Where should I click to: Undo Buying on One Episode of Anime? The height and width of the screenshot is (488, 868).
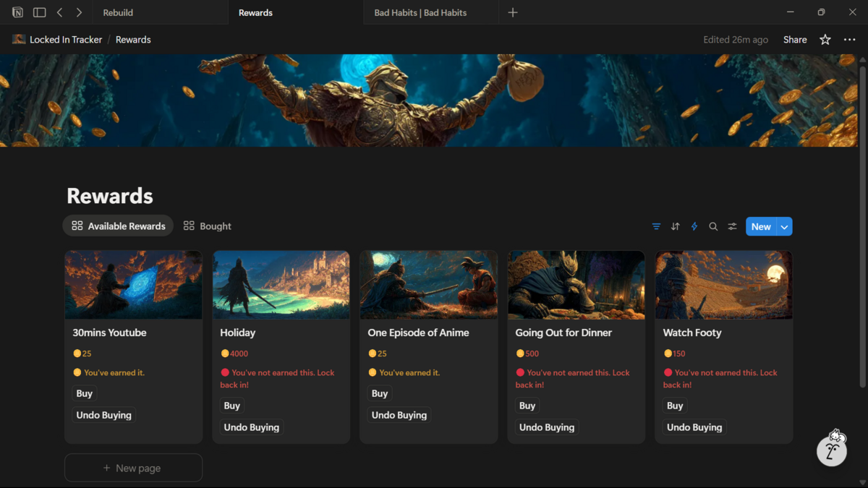coord(399,415)
